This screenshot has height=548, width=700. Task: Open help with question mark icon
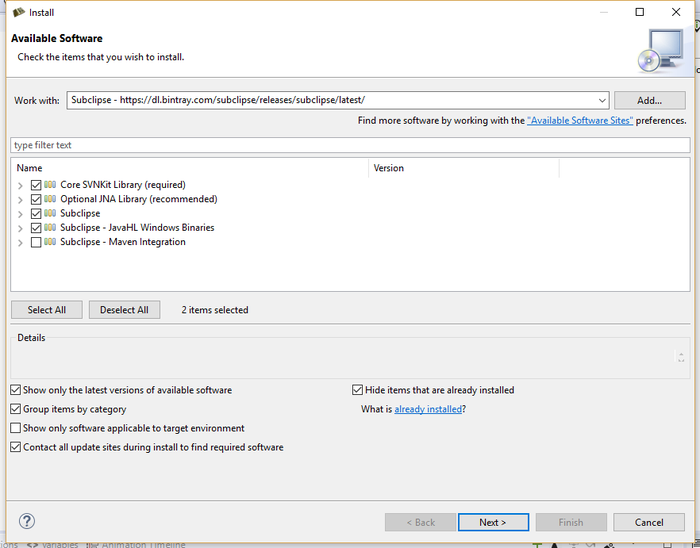(x=27, y=521)
